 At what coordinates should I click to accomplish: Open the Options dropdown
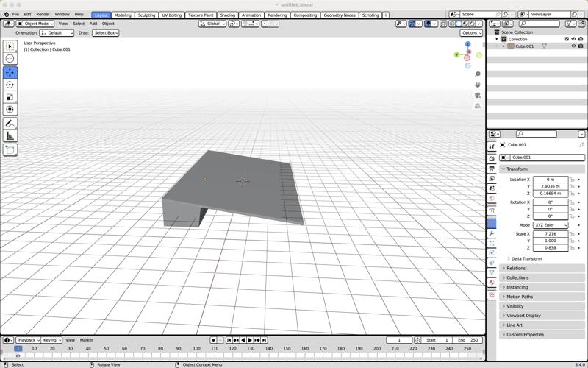471,33
